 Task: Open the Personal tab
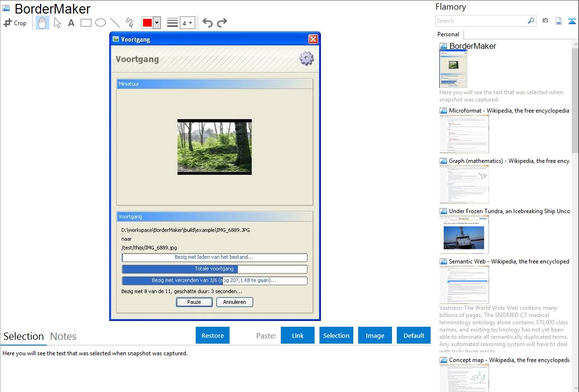point(448,34)
